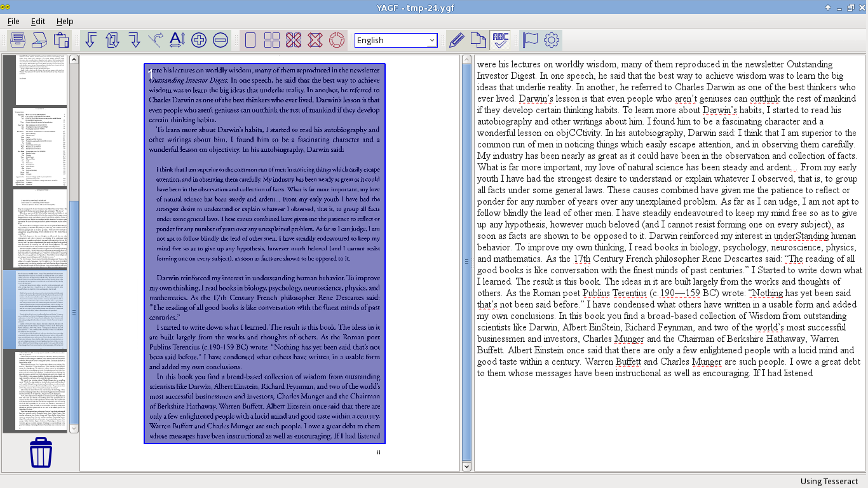Open the File menu
868x488 pixels.
tap(13, 21)
